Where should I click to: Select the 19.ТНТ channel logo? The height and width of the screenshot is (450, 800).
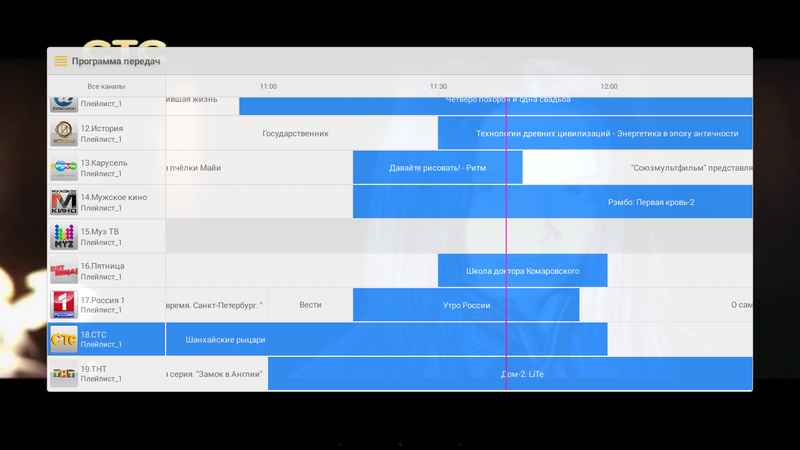point(64,373)
